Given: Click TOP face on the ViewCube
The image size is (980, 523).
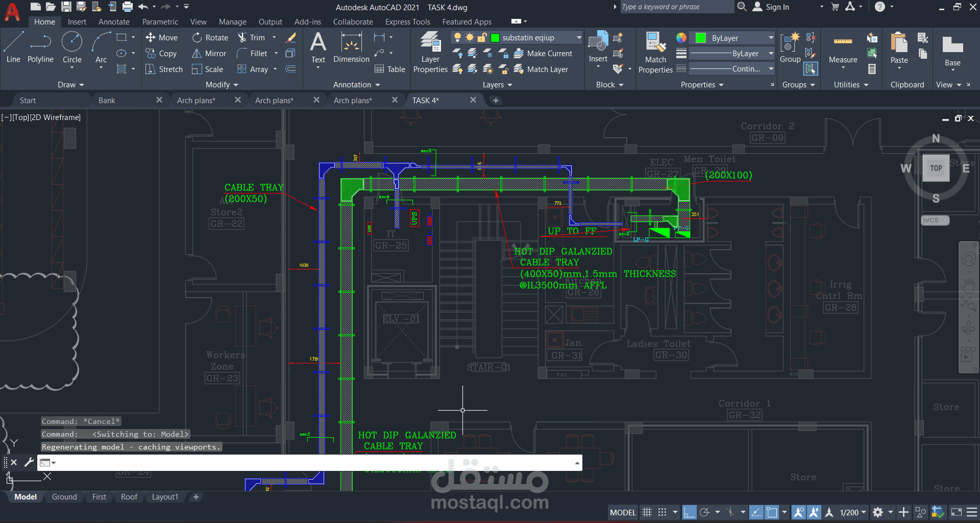Looking at the screenshot, I should point(936,168).
